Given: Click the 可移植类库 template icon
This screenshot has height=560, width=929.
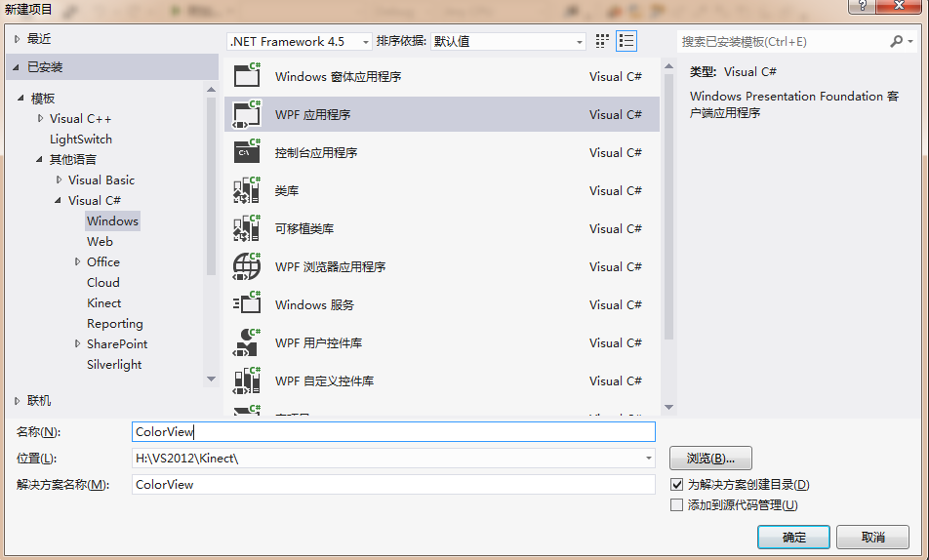Looking at the screenshot, I should [x=247, y=228].
